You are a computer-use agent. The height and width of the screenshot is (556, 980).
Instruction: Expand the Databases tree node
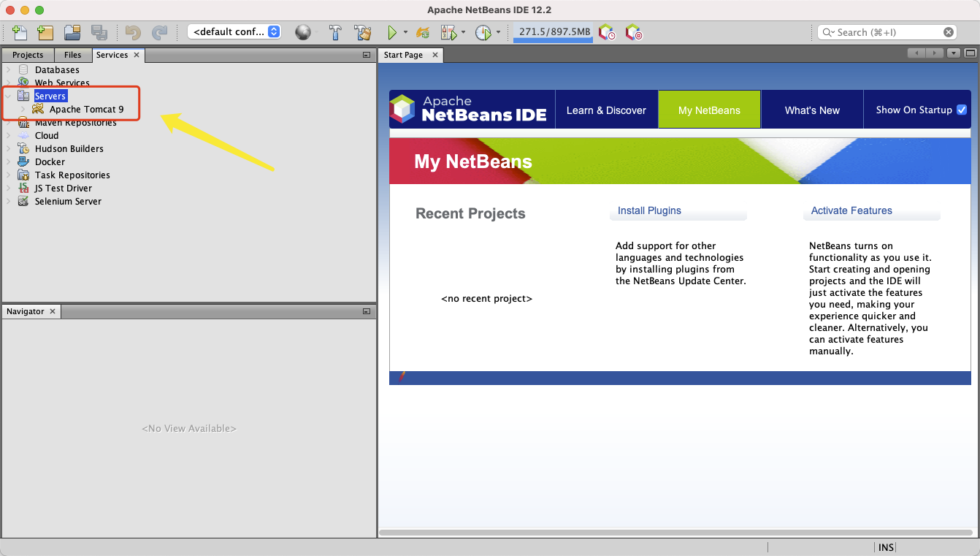(8, 69)
